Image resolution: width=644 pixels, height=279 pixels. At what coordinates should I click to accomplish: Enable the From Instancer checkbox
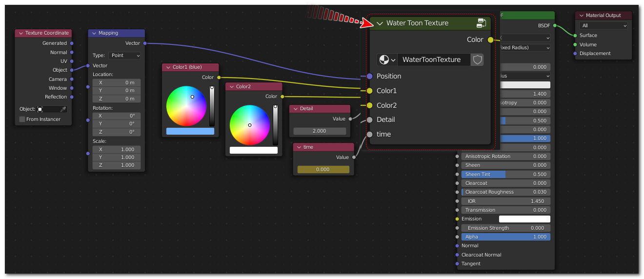[22, 120]
